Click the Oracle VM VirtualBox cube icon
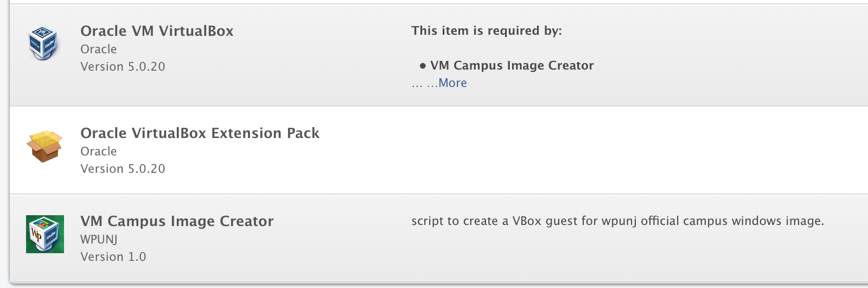868x288 pixels. (x=43, y=43)
